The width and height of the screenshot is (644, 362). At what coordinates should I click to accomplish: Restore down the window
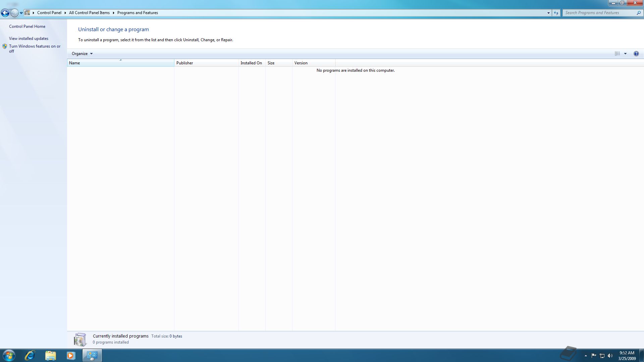coord(622,3)
